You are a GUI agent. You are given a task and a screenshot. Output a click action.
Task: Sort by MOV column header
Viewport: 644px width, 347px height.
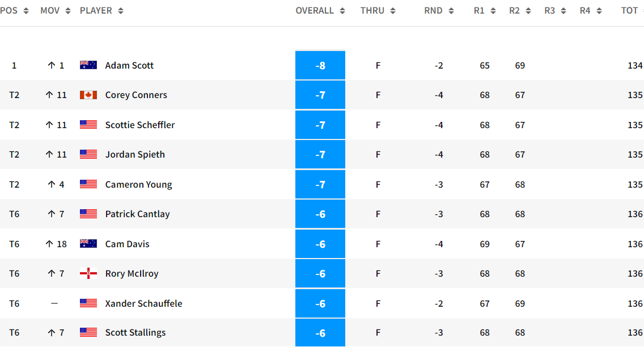[55, 11]
